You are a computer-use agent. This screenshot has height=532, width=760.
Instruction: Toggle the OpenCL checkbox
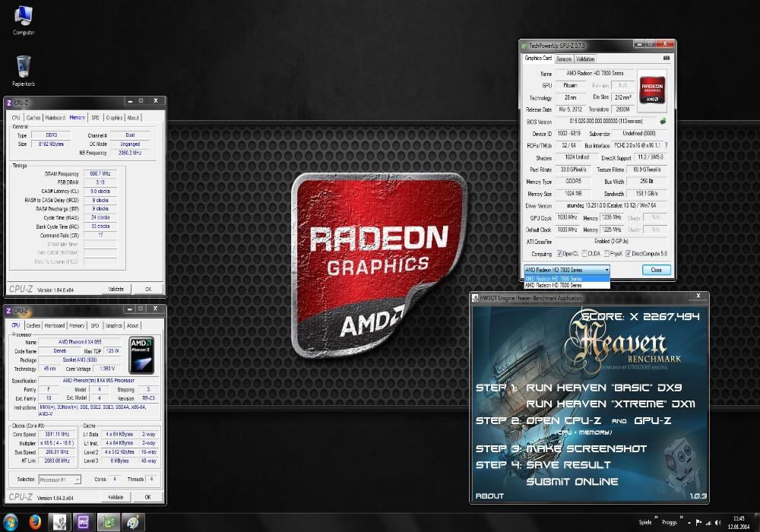(559, 253)
